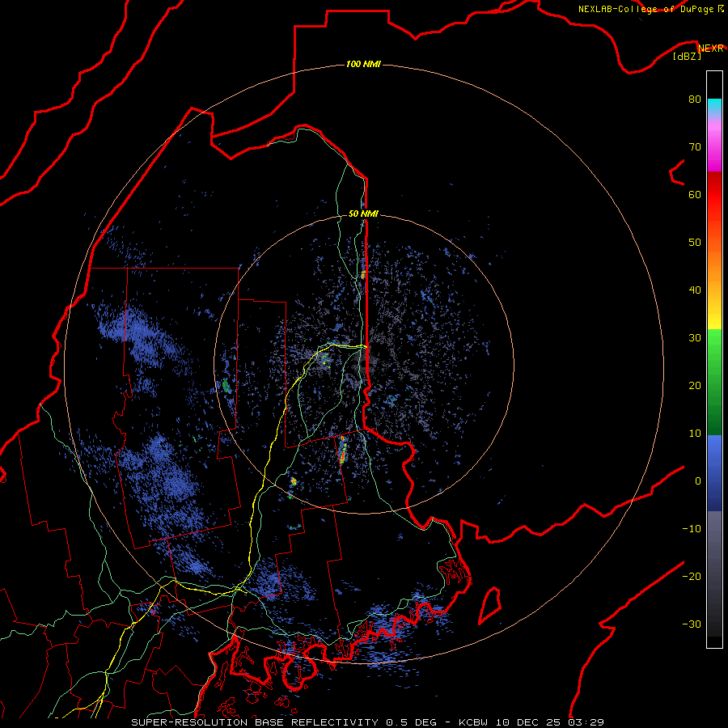
Task: Select the 0 value on the dBZ scale
Action: pyautogui.click(x=698, y=481)
